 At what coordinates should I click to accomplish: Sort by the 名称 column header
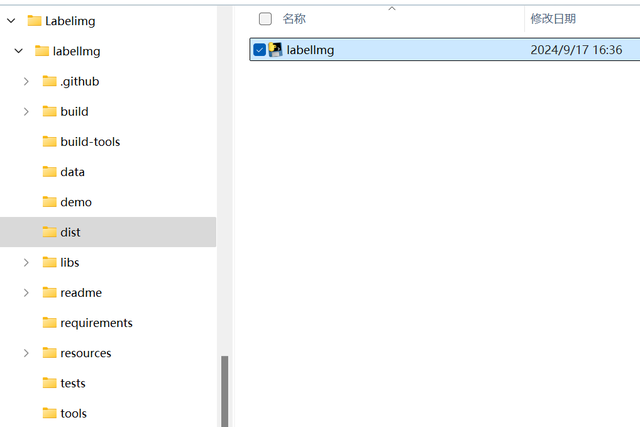pyautogui.click(x=294, y=19)
